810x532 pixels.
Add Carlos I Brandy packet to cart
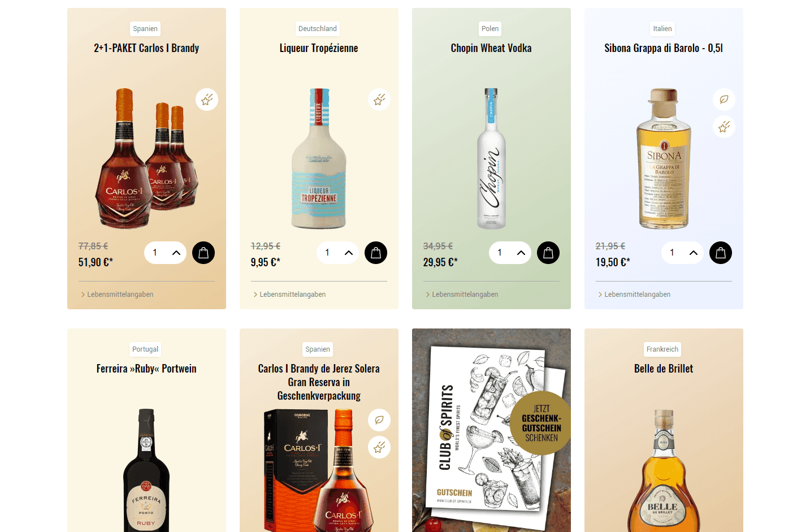click(203, 253)
